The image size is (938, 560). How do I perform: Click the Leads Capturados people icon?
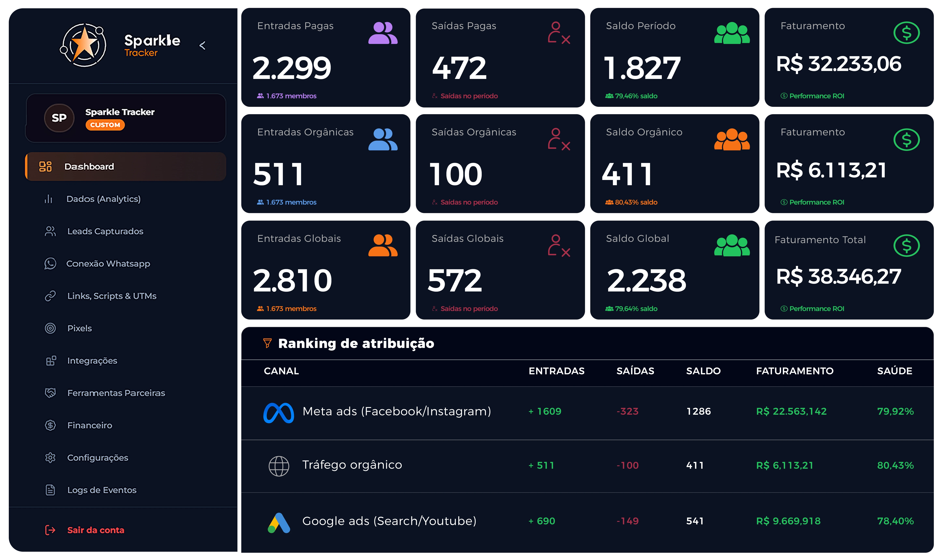[50, 231]
